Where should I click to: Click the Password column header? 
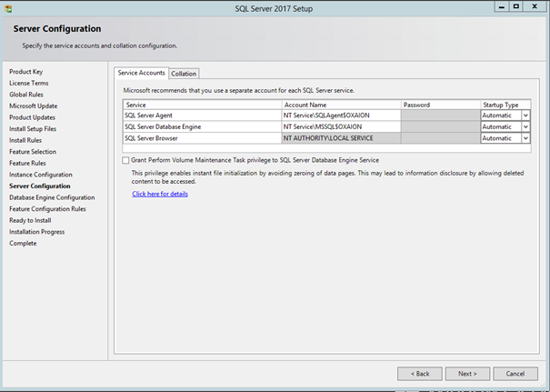tap(441, 105)
